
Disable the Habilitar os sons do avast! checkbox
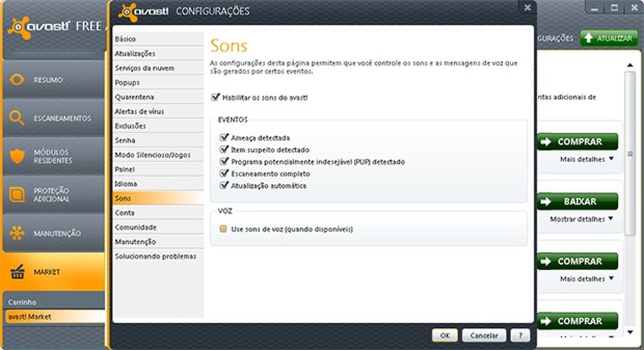click(x=215, y=97)
